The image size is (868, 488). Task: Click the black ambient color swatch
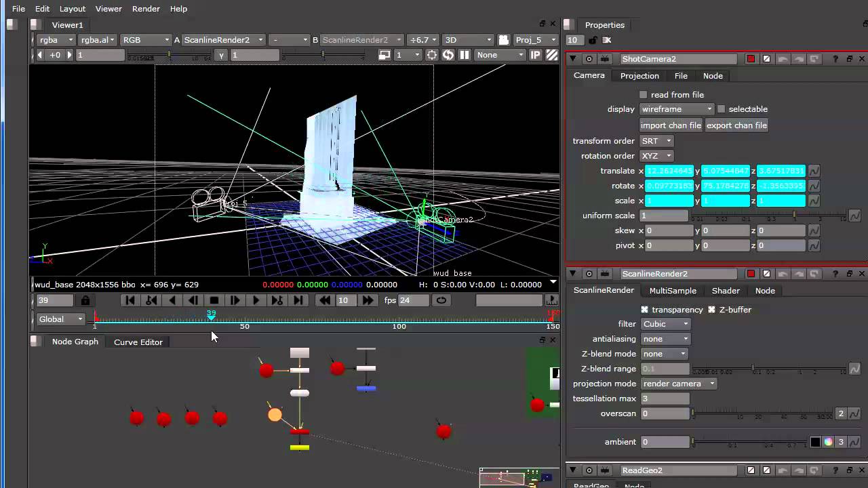tap(816, 442)
